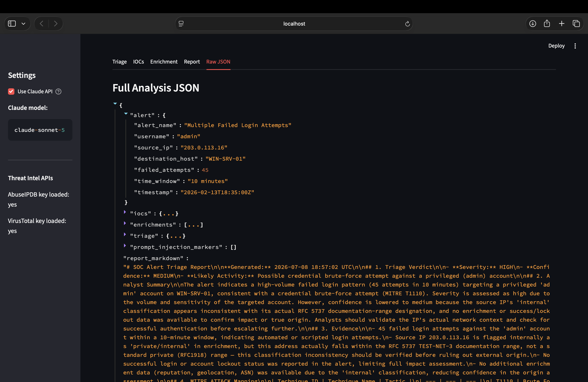Click the "Multiple Failed Login Attempts" value
The width and height of the screenshot is (588, 382).
(x=238, y=125)
